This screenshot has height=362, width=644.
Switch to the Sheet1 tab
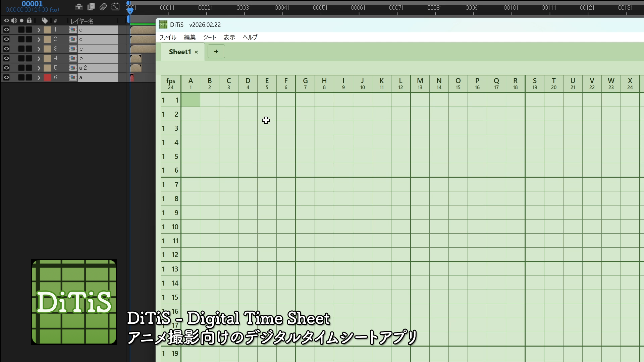point(180,52)
